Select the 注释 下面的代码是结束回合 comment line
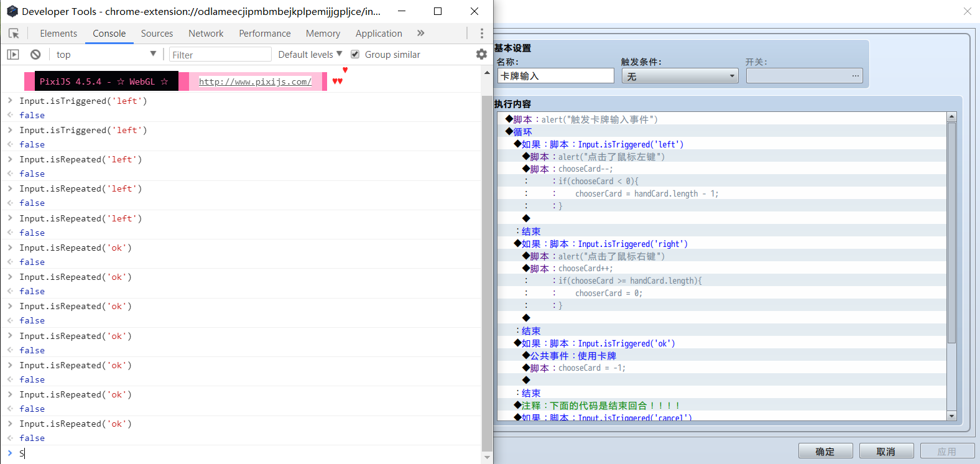The height and width of the screenshot is (464, 980). tap(722, 406)
